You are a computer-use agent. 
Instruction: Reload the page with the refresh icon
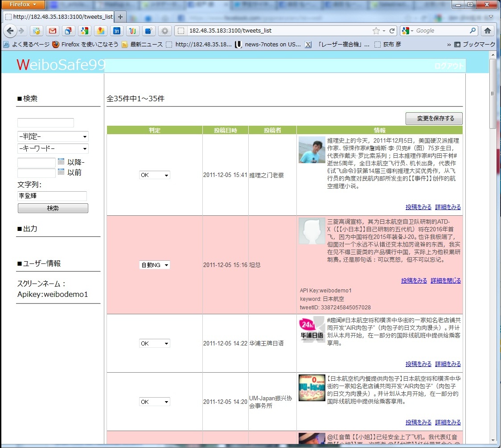click(392, 31)
